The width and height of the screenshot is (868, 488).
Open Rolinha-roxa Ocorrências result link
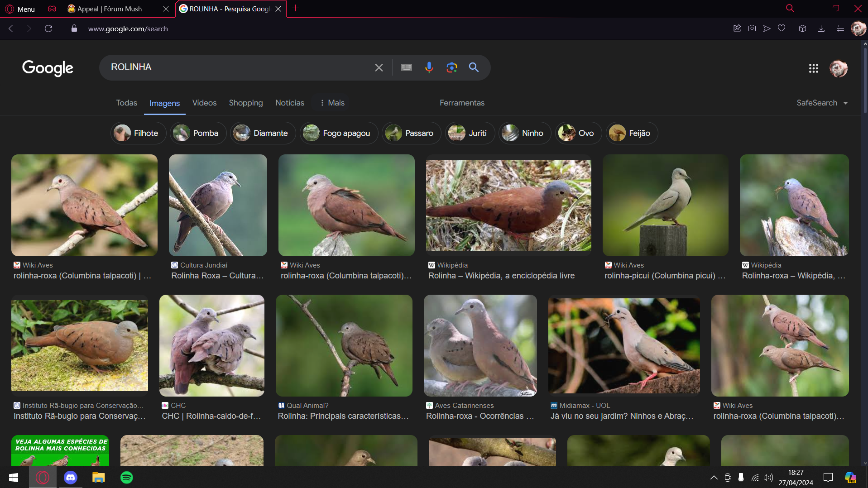point(480,416)
